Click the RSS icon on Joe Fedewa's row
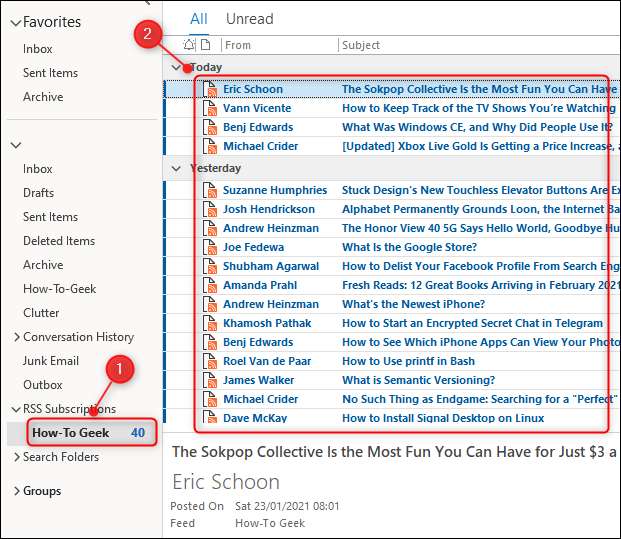The image size is (621, 539). [211, 247]
